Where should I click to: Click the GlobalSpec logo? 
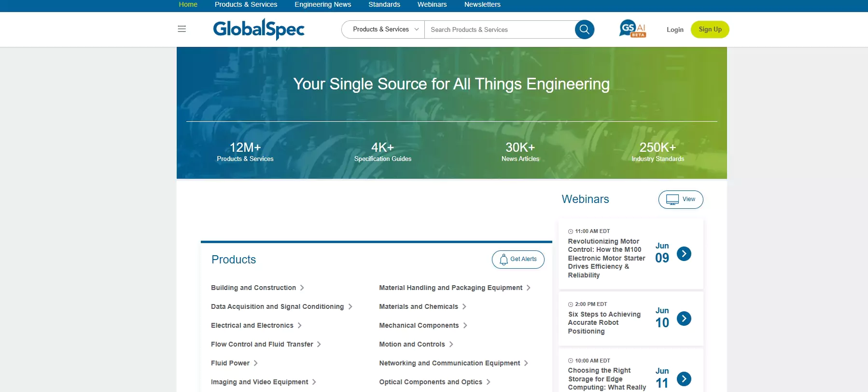point(259,29)
